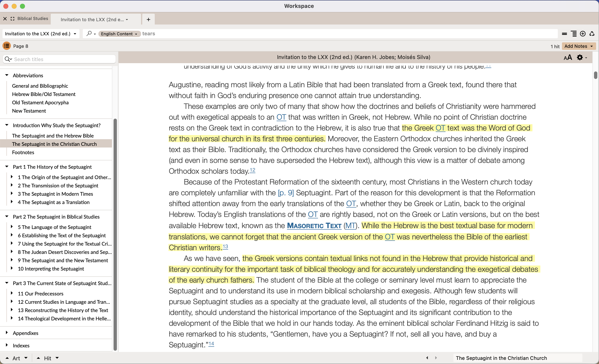Click the circled plus icon in toolbar
The height and width of the screenshot is (364, 599).
583,34
